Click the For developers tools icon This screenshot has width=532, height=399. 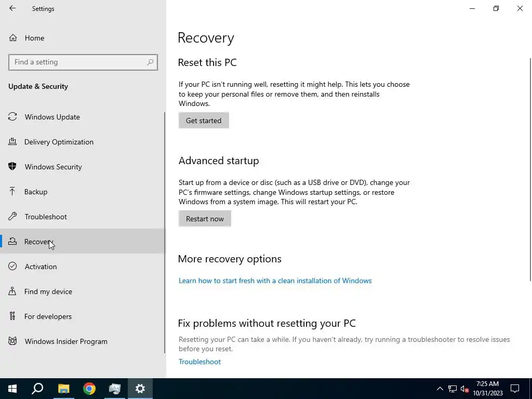(x=12, y=316)
